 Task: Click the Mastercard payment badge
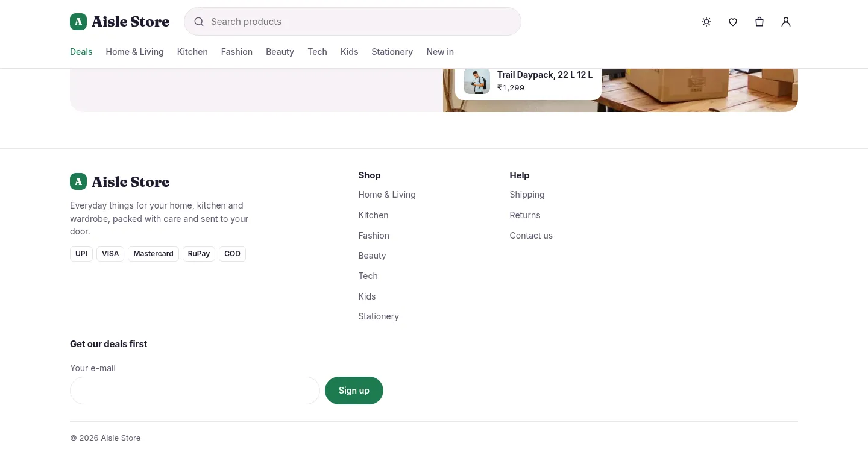(x=153, y=254)
